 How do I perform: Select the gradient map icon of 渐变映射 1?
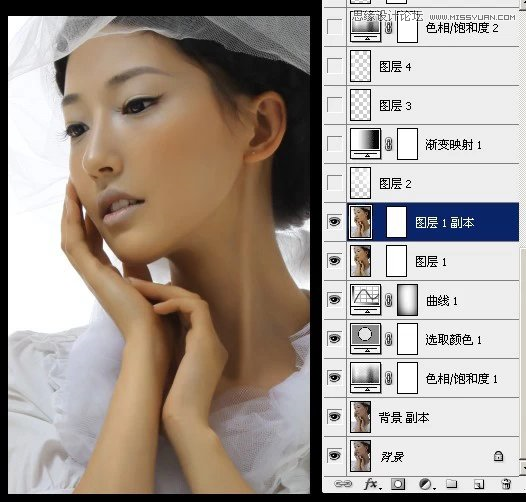click(365, 144)
